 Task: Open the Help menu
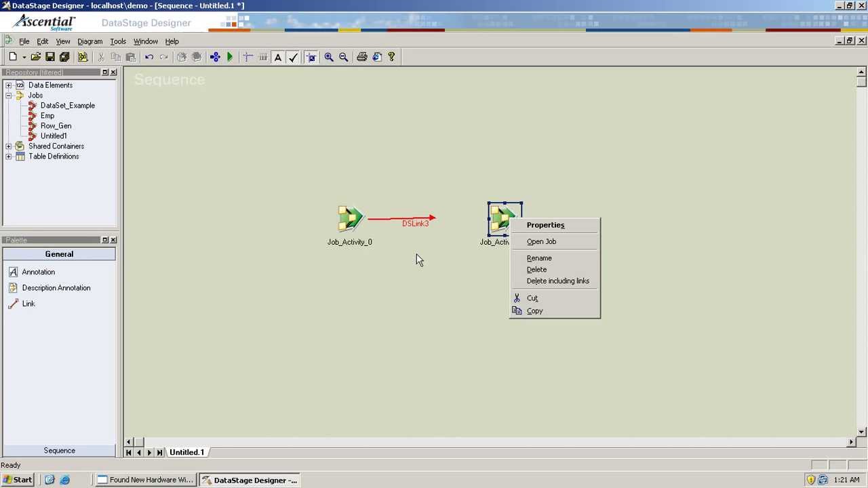(x=172, y=41)
